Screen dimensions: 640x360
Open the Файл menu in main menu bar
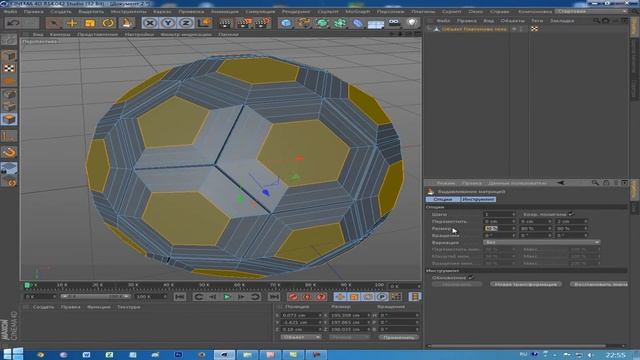[x=10, y=12]
